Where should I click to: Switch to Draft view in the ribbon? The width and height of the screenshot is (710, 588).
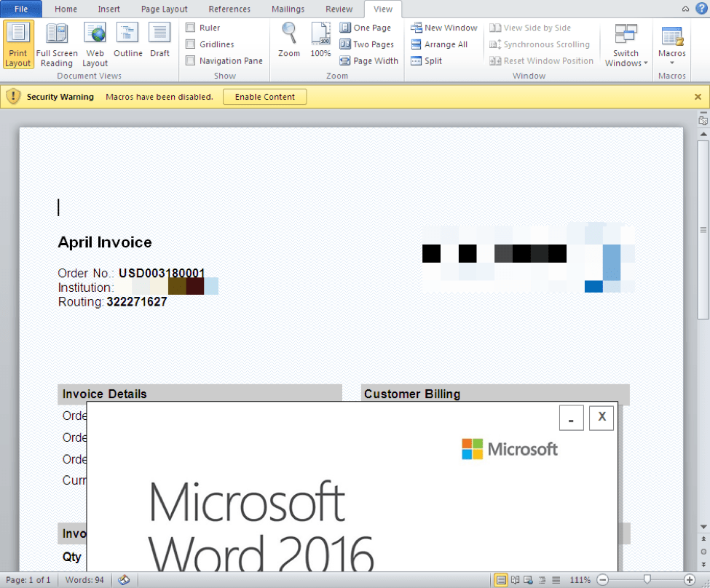(x=159, y=41)
